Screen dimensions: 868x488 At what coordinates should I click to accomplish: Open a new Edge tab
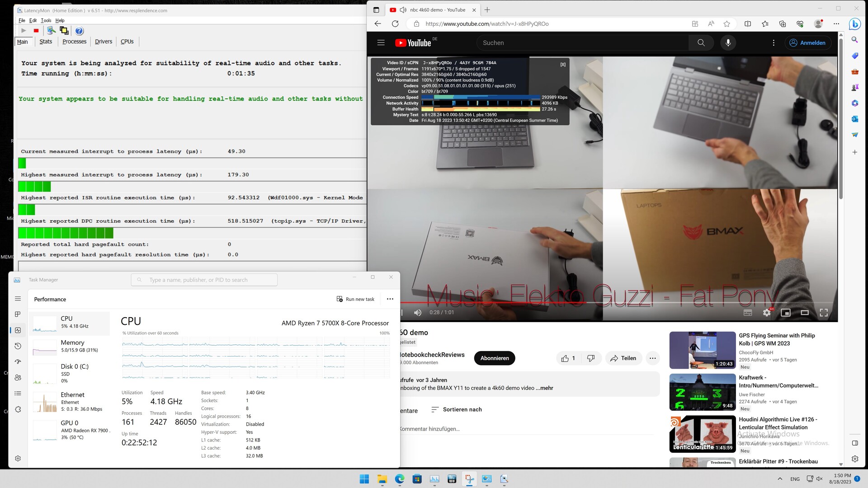[487, 9]
